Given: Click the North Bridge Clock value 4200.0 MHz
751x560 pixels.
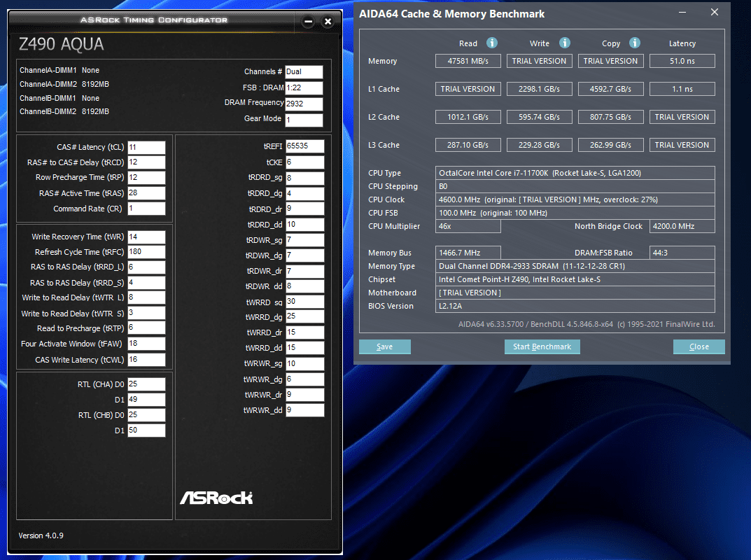Looking at the screenshot, I should (682, 226).
